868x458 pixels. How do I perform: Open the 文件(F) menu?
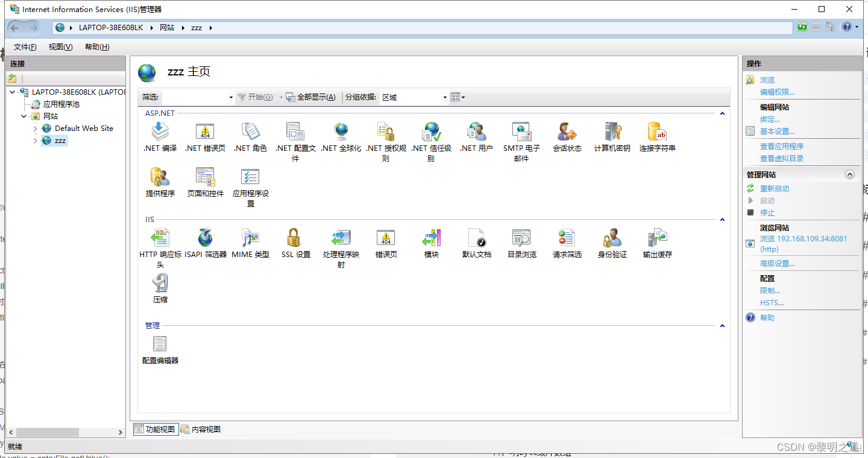click(25, 47)
